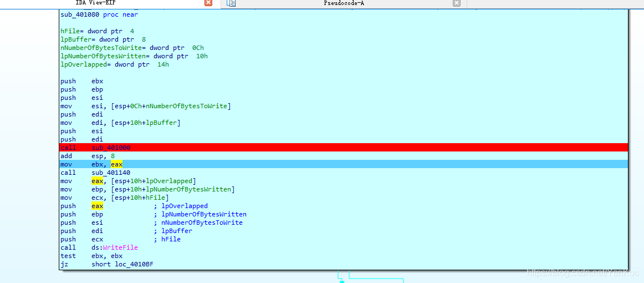
Task: Click the 'push eax ; lpOverlapped' line
Action: coord(134,206)
